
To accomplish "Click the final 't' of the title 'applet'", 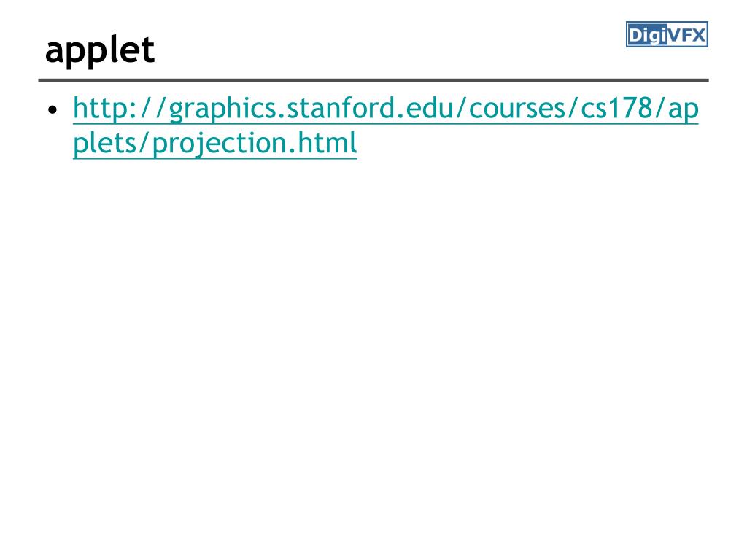I will point(147,50).
